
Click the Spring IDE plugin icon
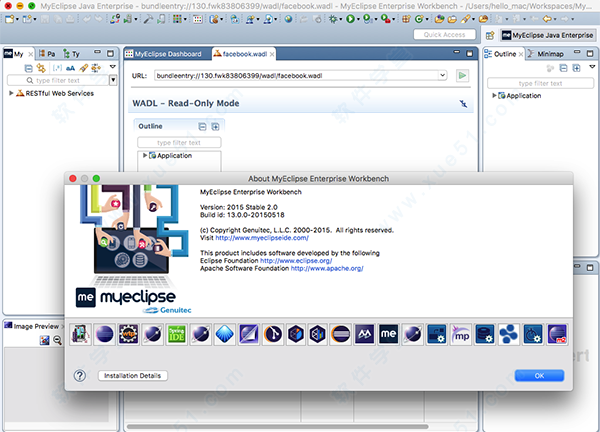(176, 334)
